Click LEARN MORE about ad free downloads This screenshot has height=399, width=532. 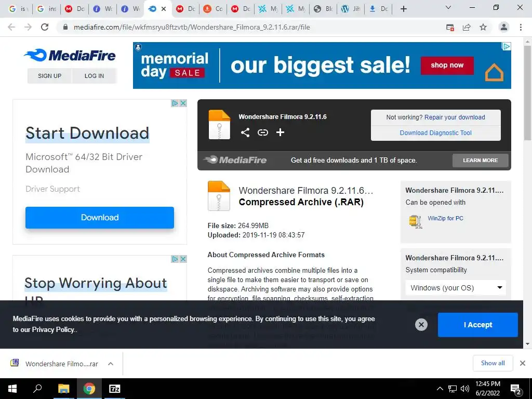[x=481, y=160]
